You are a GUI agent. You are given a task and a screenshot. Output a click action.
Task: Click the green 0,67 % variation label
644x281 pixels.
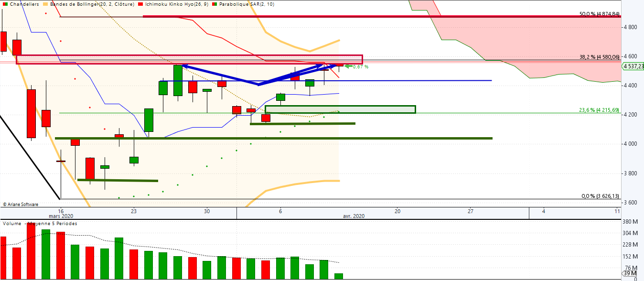360,67
